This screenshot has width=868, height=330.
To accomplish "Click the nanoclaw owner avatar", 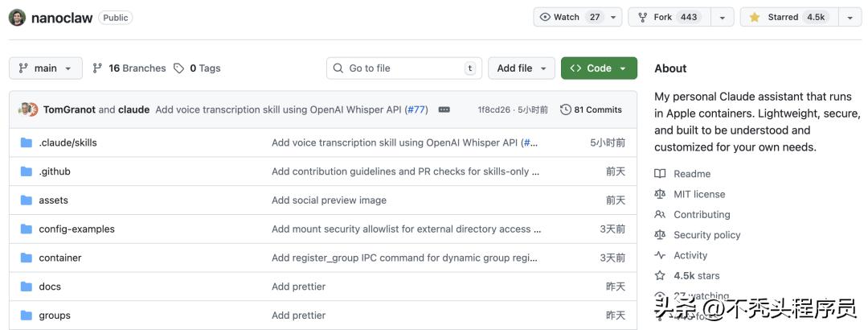I will click(x=17, y=17).
